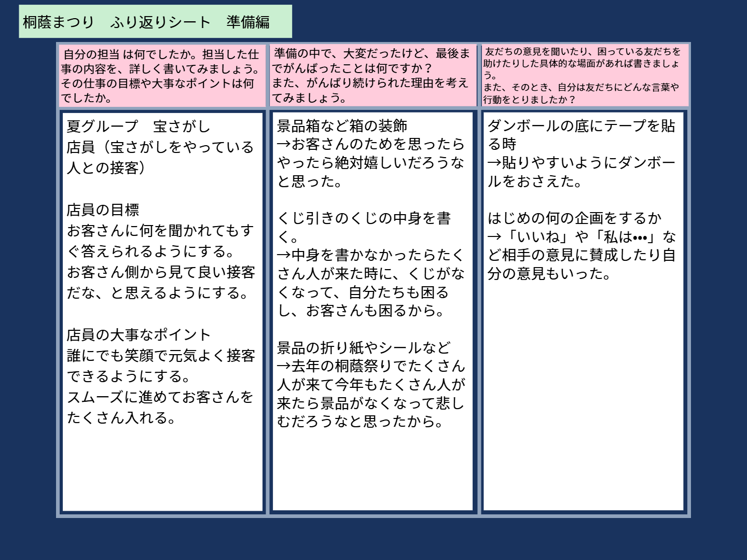747x560 pixels.
Task: Click the line くじ引きのくじの中身を書
Action: (x=364, y=218)
